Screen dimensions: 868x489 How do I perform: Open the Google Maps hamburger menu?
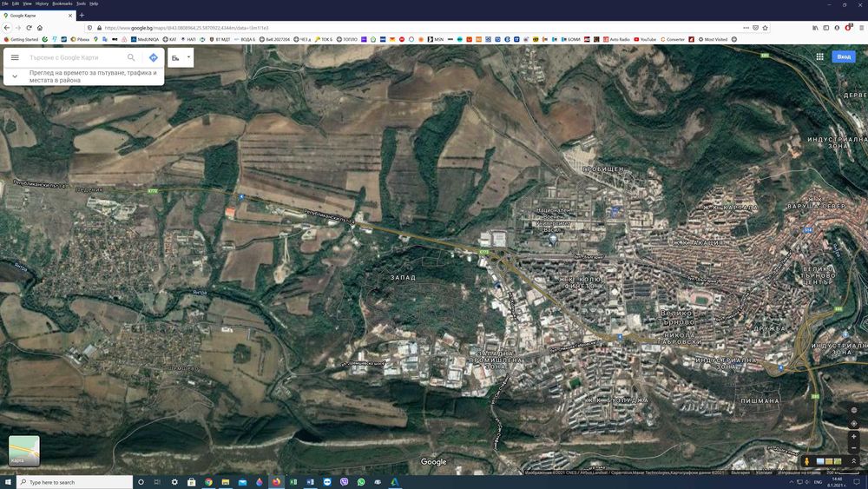click(15, 57)
